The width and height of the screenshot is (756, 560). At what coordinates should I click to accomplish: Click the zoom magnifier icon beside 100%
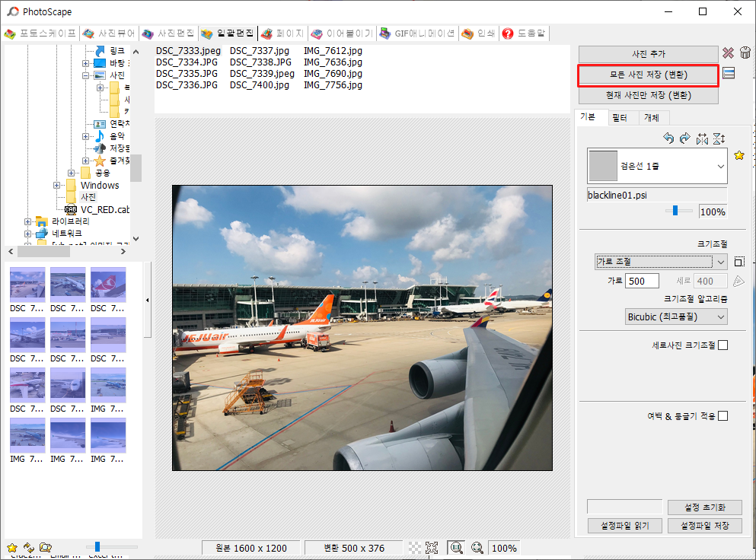(477, 548)
